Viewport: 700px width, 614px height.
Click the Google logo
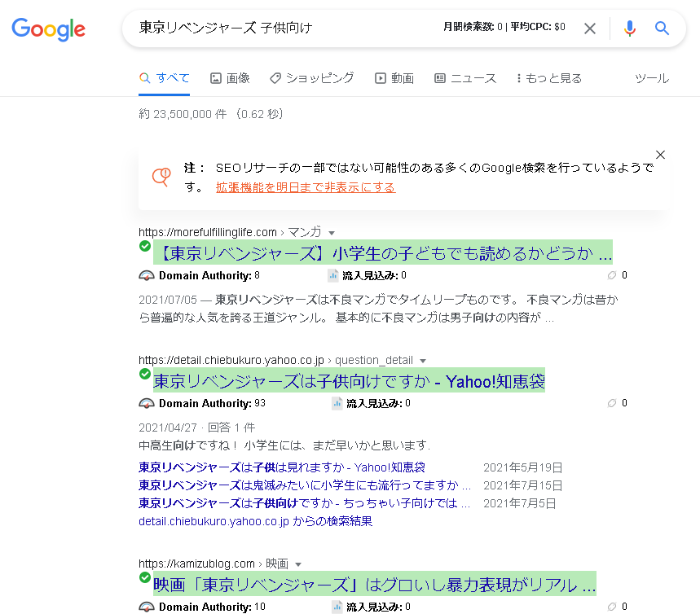48,29
